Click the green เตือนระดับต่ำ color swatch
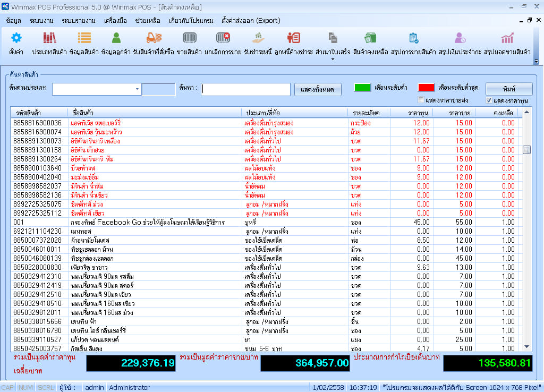Image resolution: width=544 pixels, height=392 pixels. (x=362, y=88)
